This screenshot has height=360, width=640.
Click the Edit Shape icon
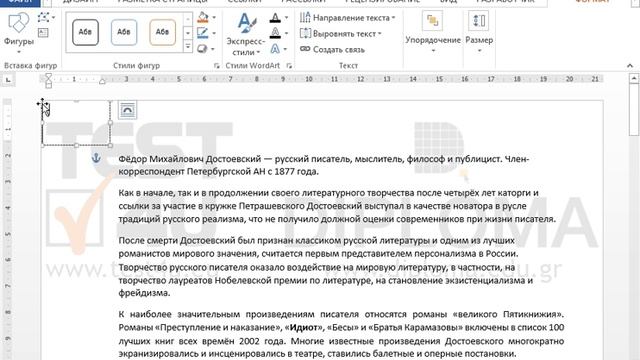tap(44, 18)
